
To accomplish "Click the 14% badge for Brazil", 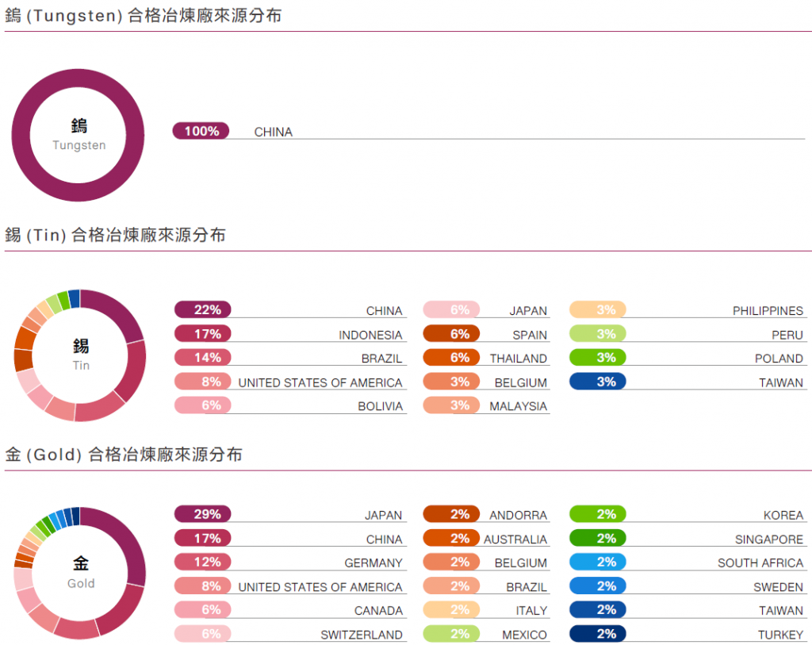I will coord(203,358).
